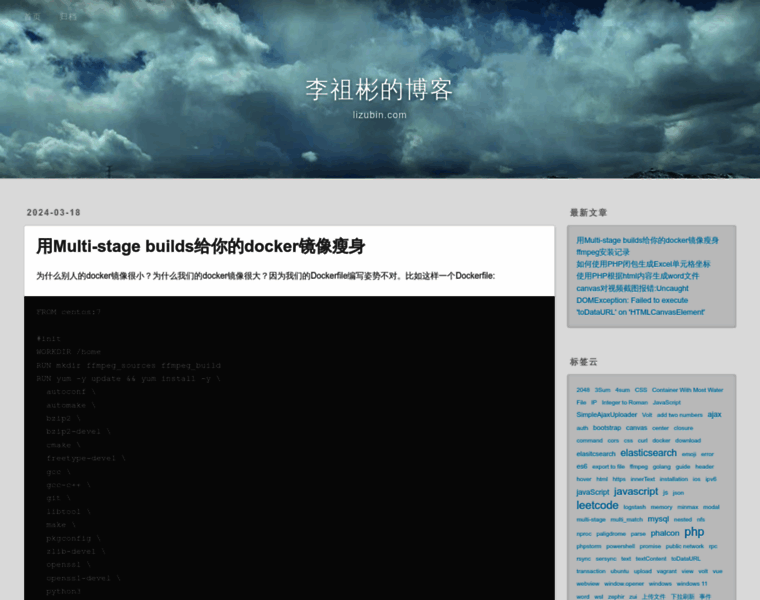Select the IP tag
Screen dimensions: 760x600
point(594,402)
